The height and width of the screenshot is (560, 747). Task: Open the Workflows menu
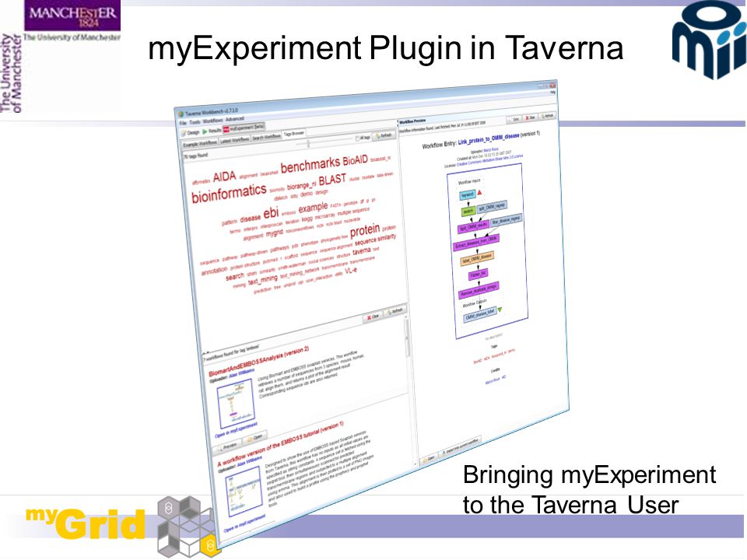(213, 121)
